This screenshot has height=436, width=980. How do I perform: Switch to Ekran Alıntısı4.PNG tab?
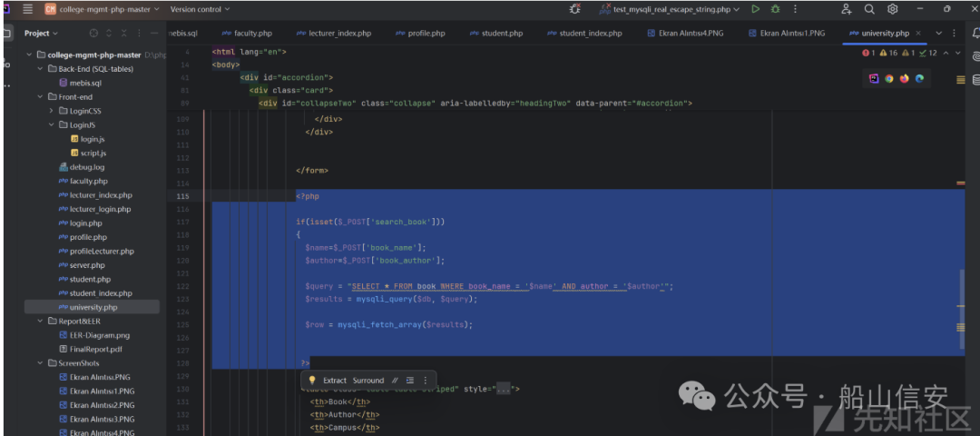(685, 33)
